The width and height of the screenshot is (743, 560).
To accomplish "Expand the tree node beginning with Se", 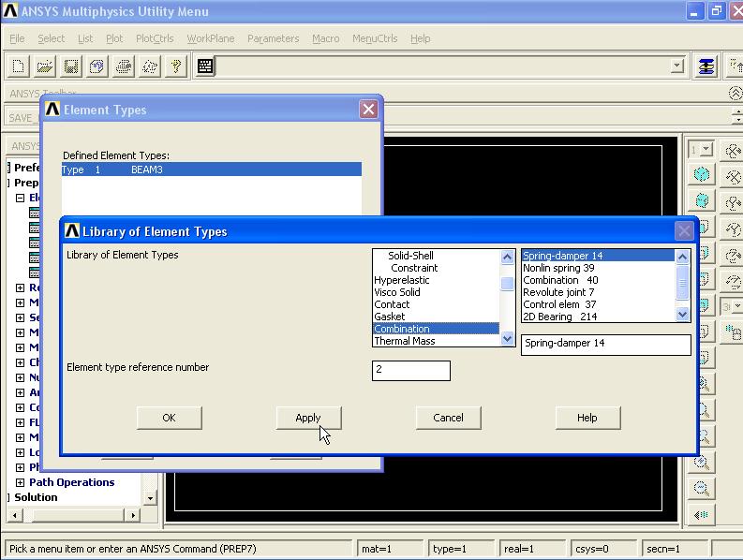I will (x=20, y=317).
